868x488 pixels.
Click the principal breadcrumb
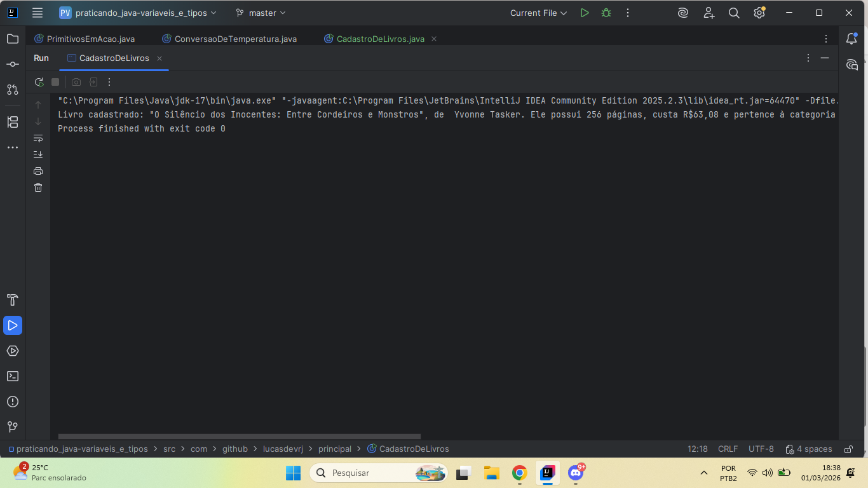point(335,449)
